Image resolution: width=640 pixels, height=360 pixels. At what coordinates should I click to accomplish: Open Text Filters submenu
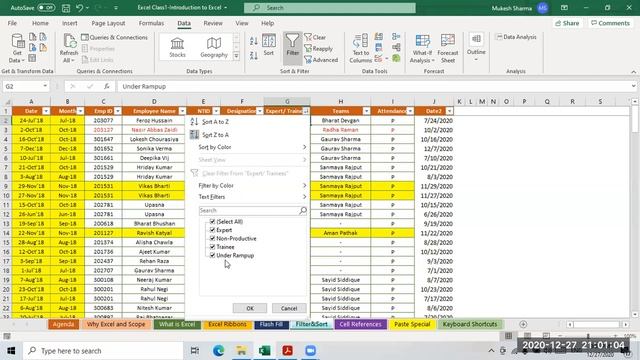[251, 197]
